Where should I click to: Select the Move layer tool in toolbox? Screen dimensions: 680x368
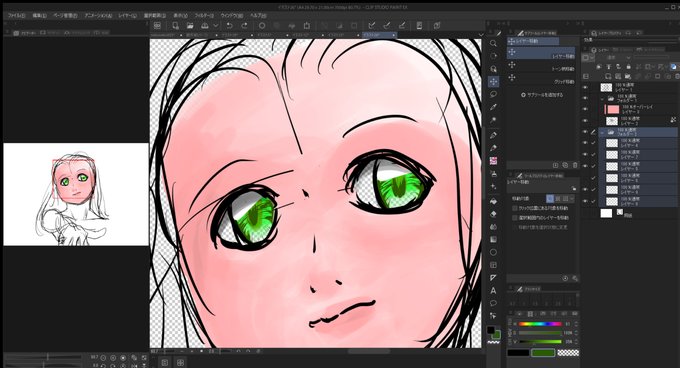tap(493, 81)
